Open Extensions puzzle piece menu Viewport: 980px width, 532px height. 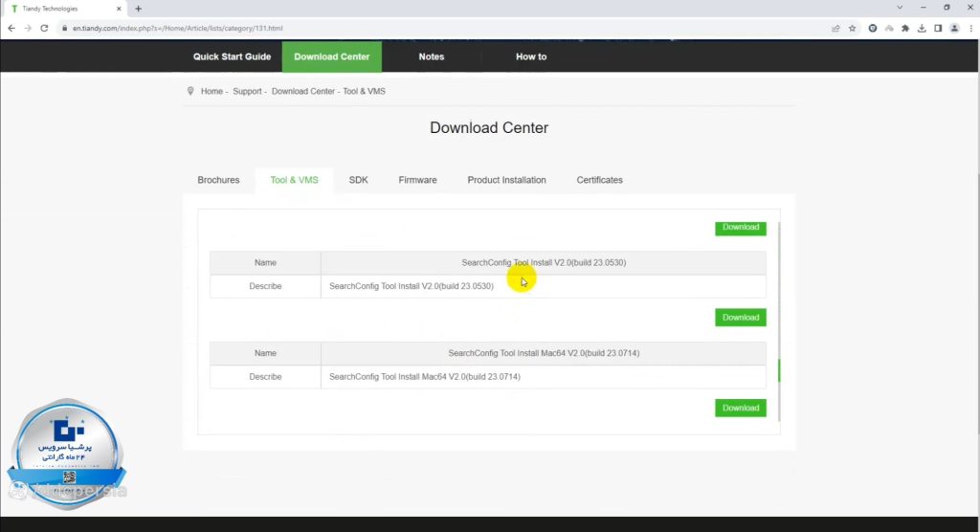(905, 28)
